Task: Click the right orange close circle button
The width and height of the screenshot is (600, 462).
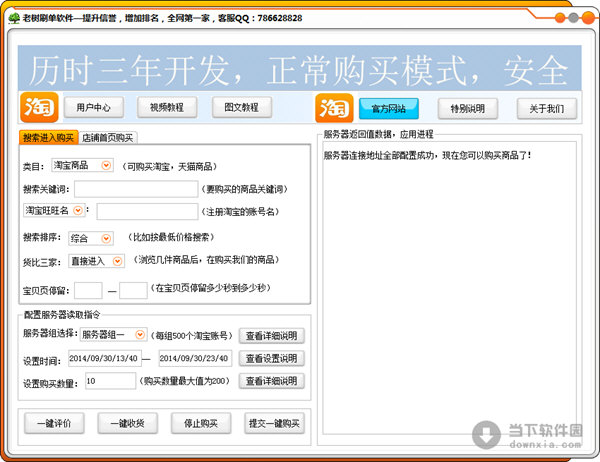Action: [588, 18]
